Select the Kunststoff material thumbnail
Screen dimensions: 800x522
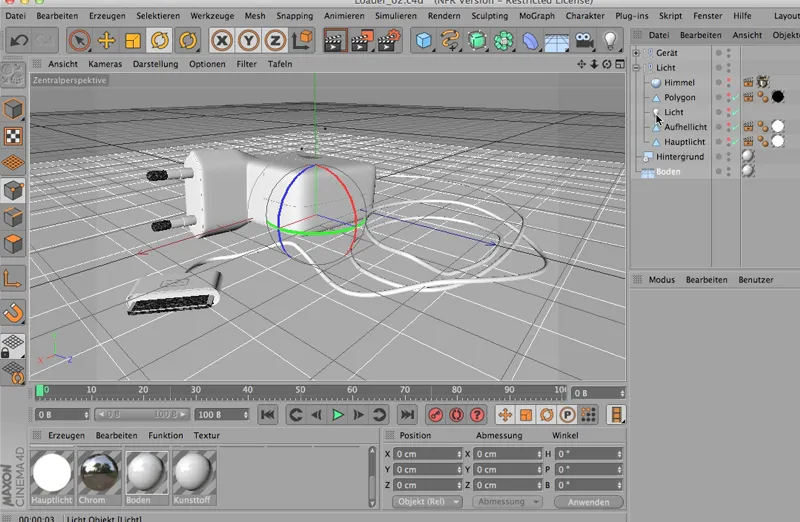coord(194,477)
